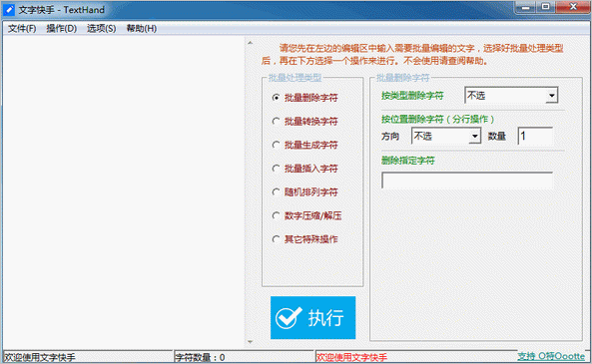Click the blue 执行 button
Screen dimensions: 592x364
coord(313,317)
